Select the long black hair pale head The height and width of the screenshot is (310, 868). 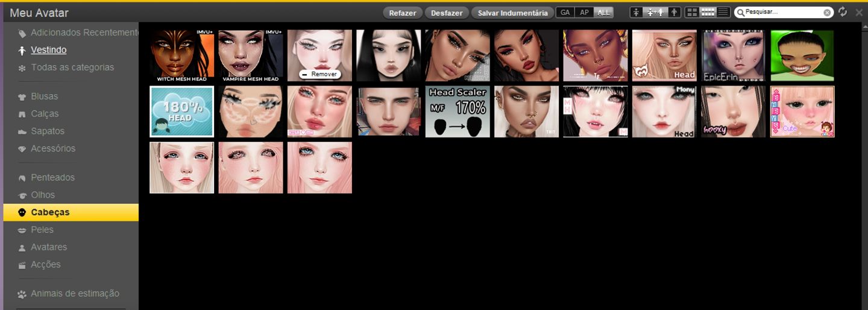[389, 55]
